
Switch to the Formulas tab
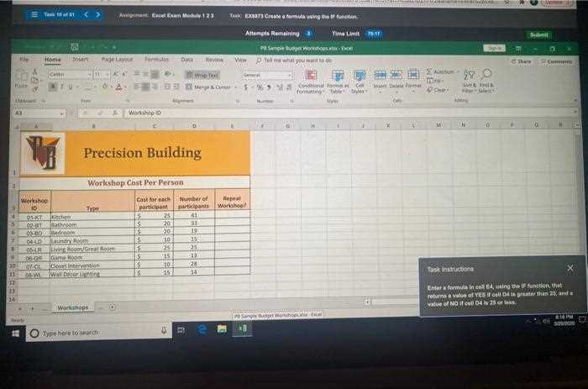click(157, 60)
